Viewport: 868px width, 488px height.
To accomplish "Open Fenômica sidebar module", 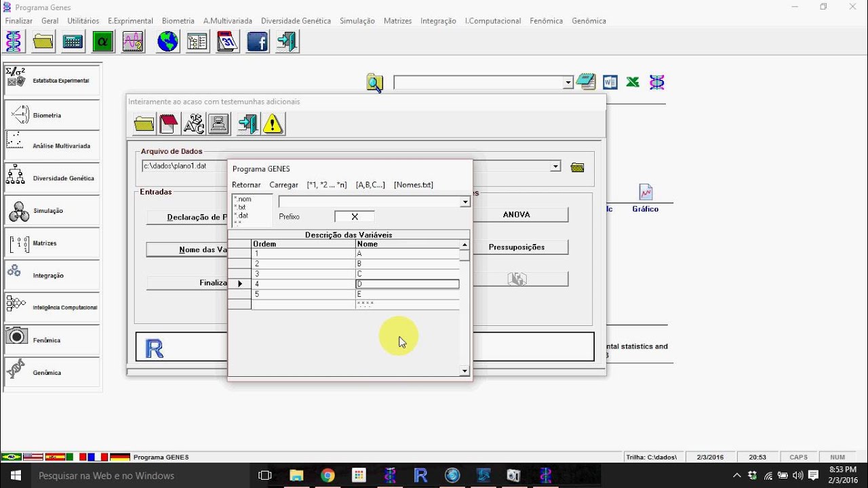I will pos(52,340).
